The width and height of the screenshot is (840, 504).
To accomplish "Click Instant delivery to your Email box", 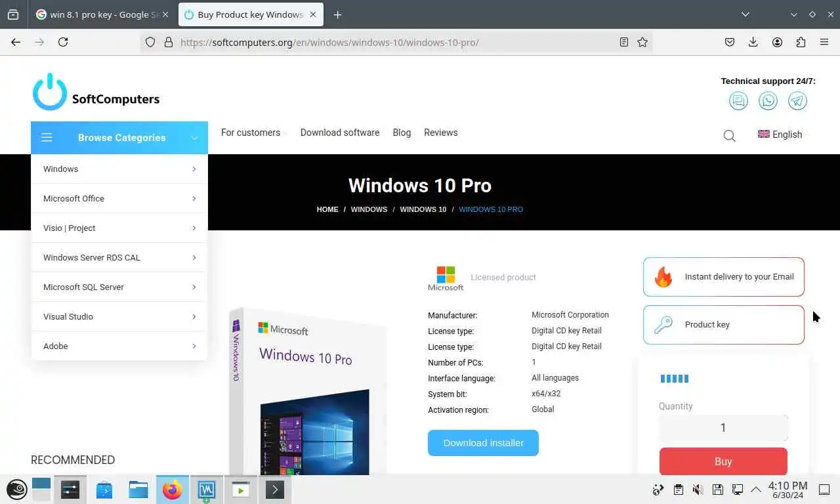I will click(724, 277).
